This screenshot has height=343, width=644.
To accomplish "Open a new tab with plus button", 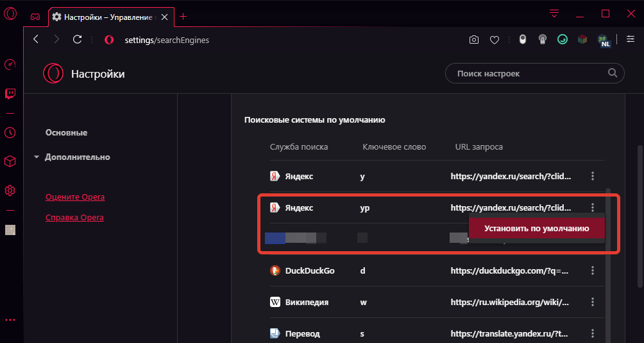I will (183, 17).
